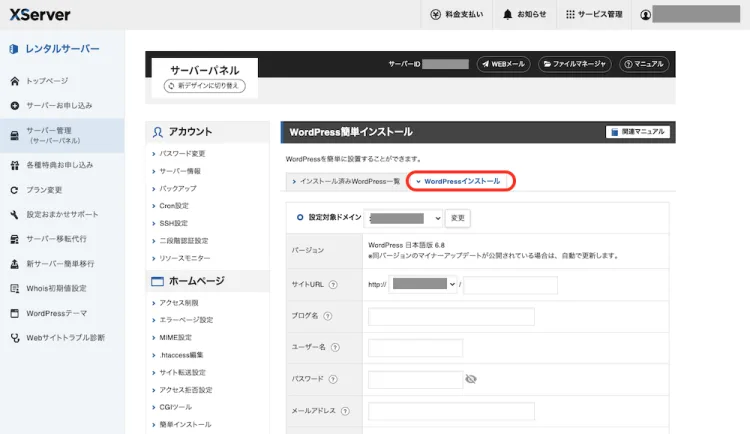Screen dimensions: 750x434
Task: Click サーバーパネル heading text
Action: point(205,70)
